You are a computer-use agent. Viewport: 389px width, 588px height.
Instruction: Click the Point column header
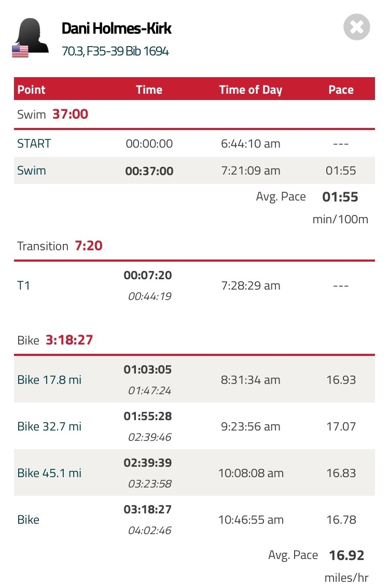(x=31, y=90)
